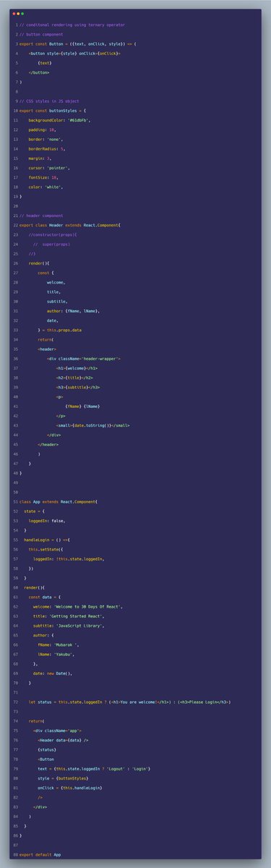The image size is (271, 868).
Task: Click the closing '</button>' tag line
Action: pyautogui.click(x=40, y=72)
